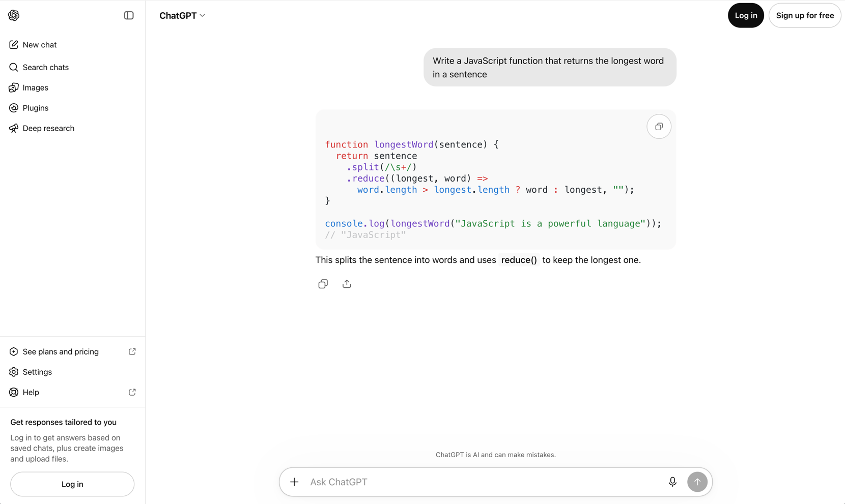Viewport: 845px width, 504px height.
Task: Click the Settings gear icon
Action: click(14, 372)
